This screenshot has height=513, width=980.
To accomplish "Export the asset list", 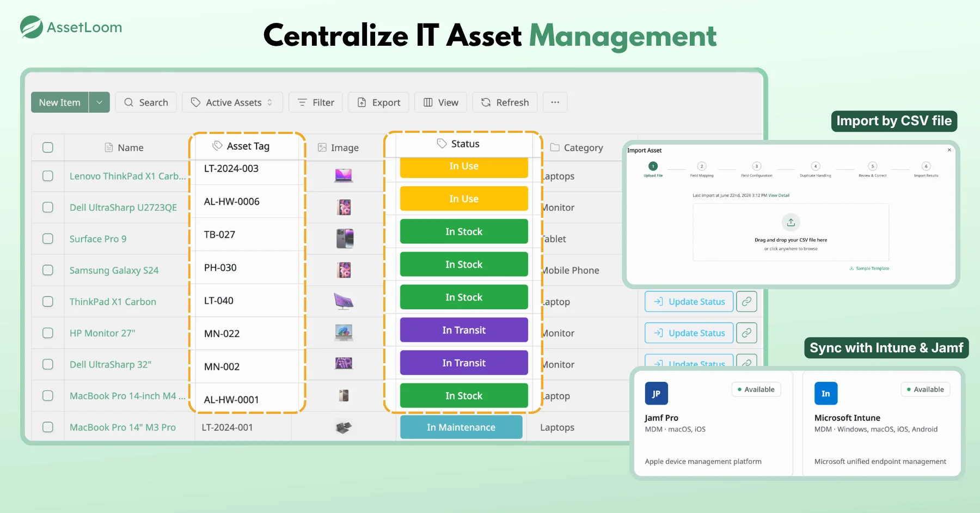I will tap(378, 102).
